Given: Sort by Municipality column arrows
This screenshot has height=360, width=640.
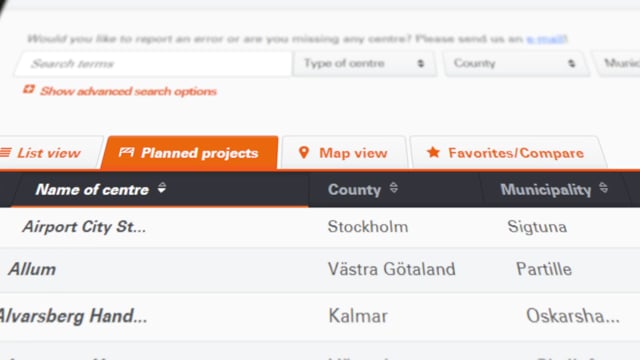Looking at the screenshot, I should pos(603,188).
